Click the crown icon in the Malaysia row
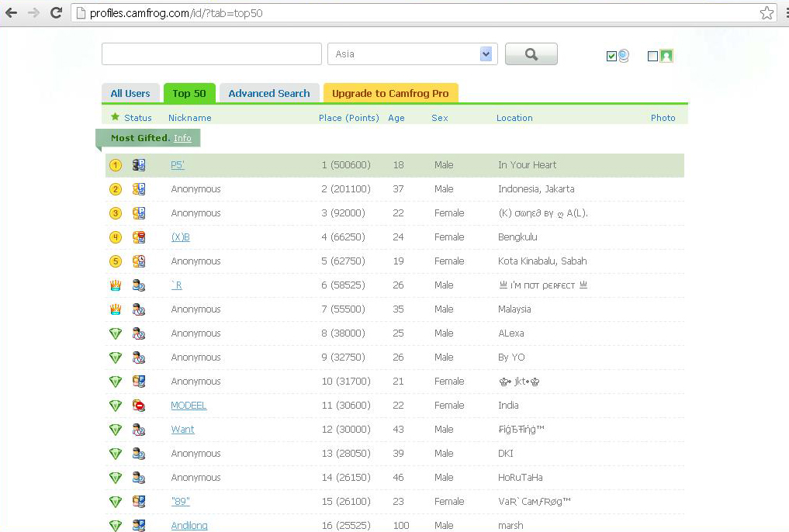789x532 pixels. click(116, 309)
